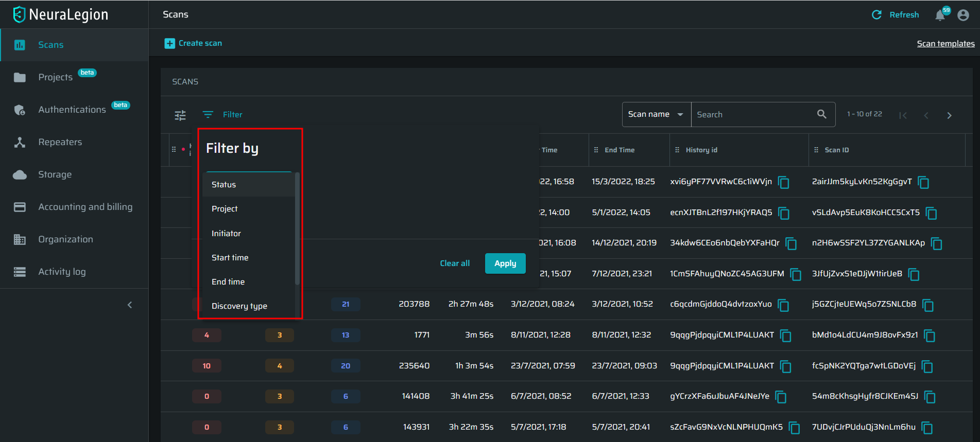Open the user account menu icon
The image size is (980, 442).
963,15
